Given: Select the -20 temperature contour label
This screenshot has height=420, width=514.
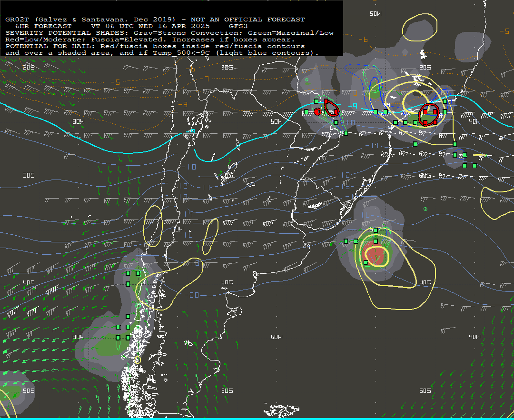Looking at the screenshot, I should coord(192,295).
